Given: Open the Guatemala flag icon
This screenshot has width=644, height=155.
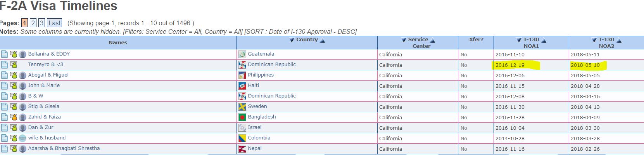Looking at the screenshot, I should 242,54.
